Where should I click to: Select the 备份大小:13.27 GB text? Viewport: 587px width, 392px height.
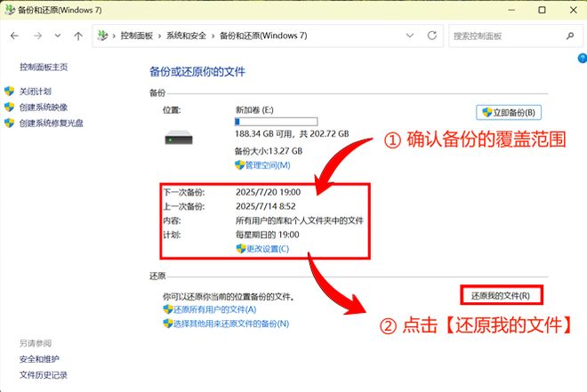pos(269,151)
